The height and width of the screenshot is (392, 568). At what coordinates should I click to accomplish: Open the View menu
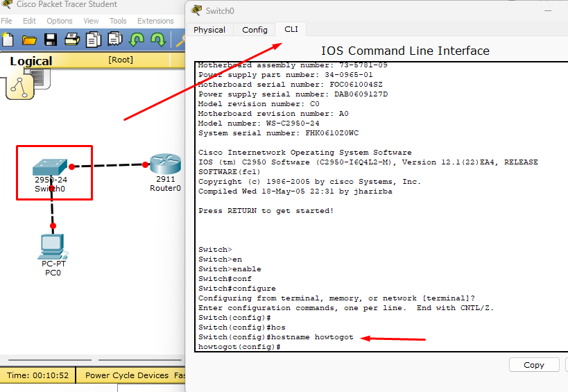coord(91,21)
